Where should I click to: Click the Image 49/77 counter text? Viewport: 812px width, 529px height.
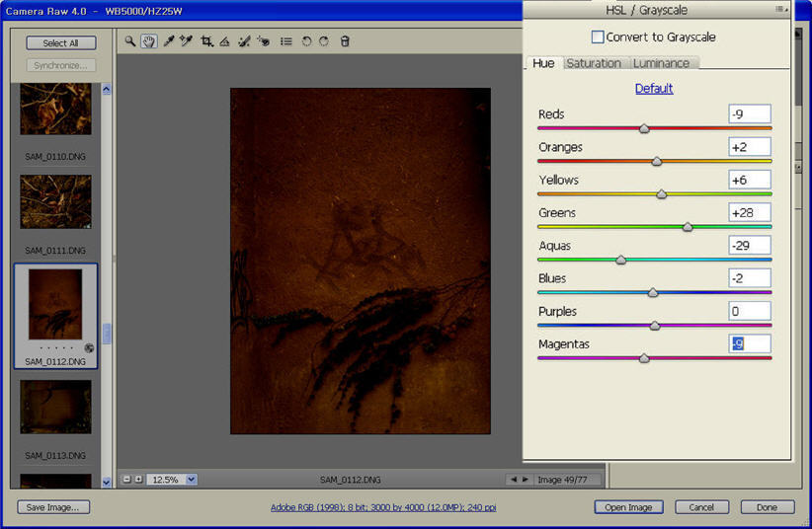pyautogui.click(x=562, y=480)
